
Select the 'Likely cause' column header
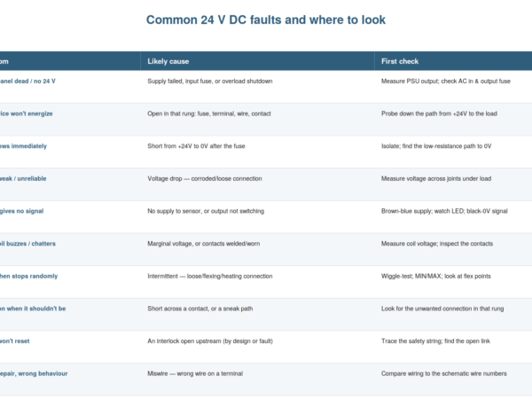click(168, 61)
